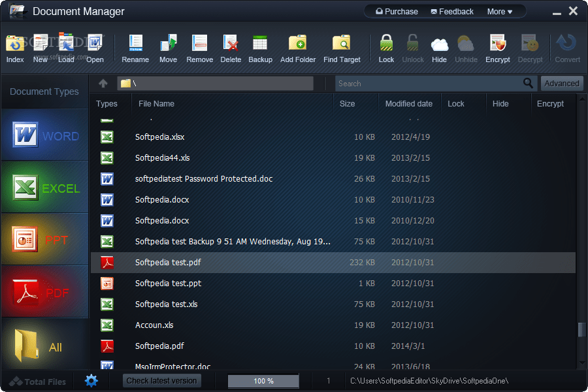Viewport: 588px width, 392px height.
Task: Click the Convert arrow icon
Action: [566, 42]
